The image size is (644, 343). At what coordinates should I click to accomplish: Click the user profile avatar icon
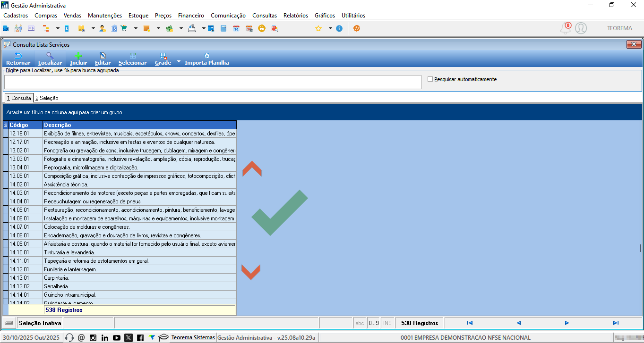(581, 28)
